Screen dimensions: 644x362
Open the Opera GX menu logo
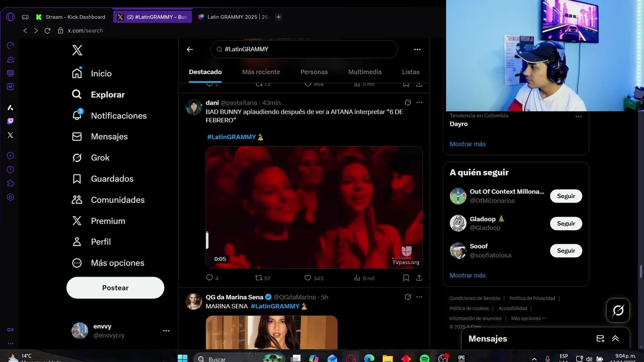point(11,17)
